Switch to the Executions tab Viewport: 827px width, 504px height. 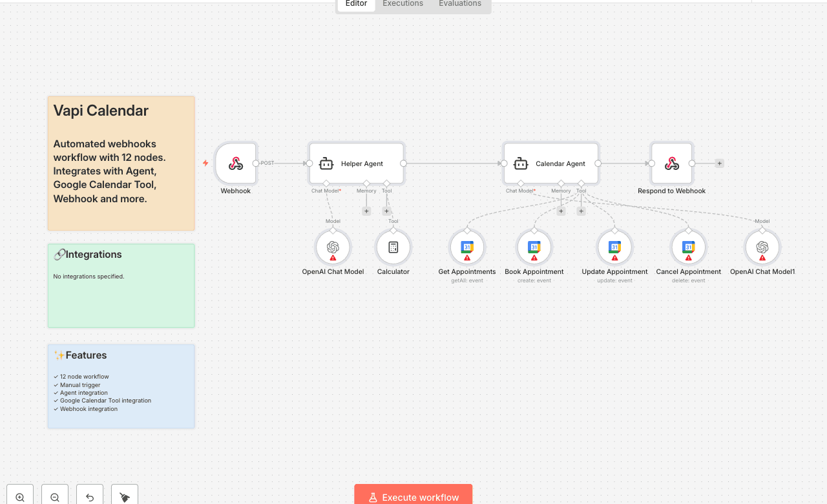(403, 4)
